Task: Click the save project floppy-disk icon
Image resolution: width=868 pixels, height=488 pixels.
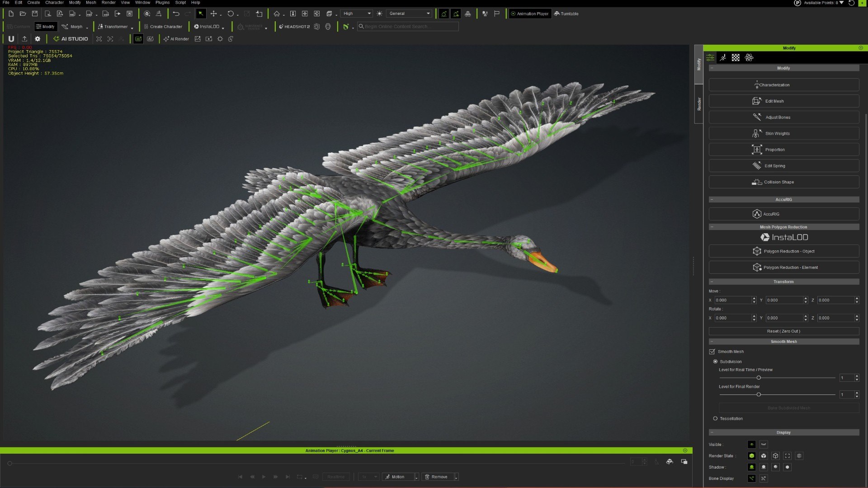Action: tap(35, 14)
